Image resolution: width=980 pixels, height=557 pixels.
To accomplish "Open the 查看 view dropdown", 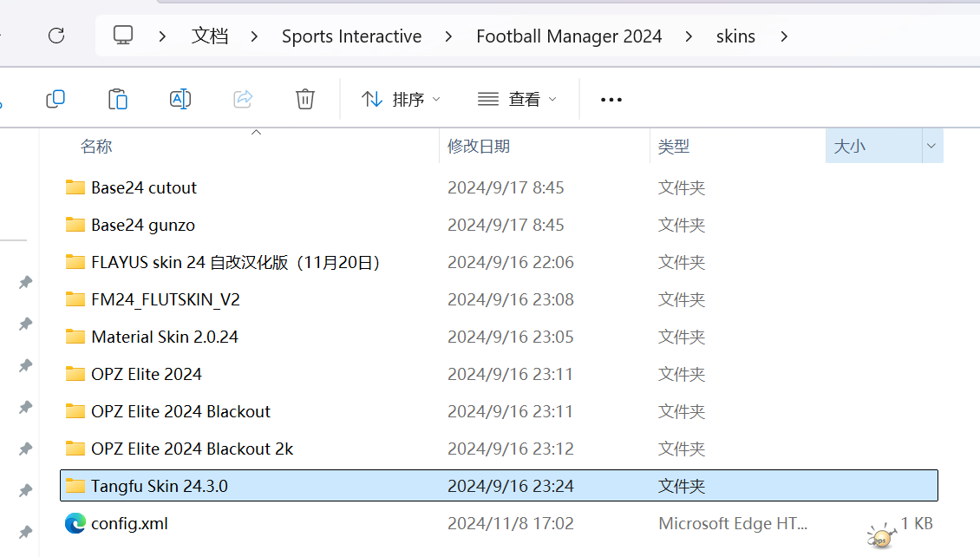I will (x=516, y=100).
